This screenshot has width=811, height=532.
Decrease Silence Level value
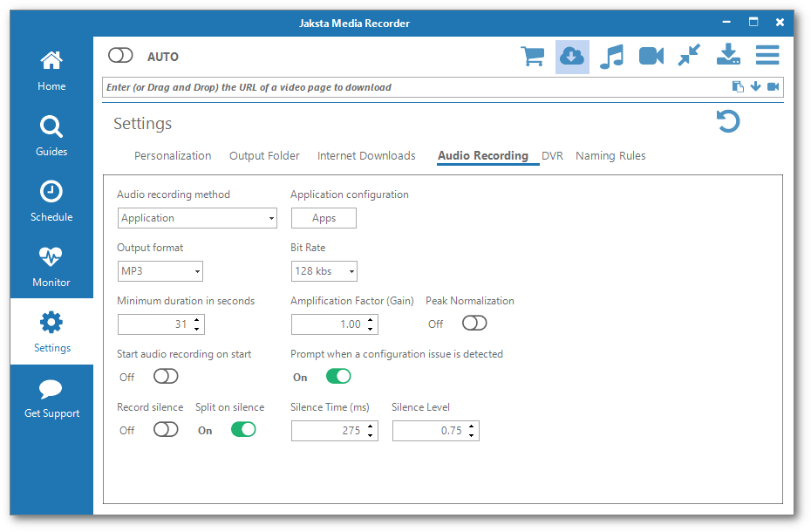click(471, 434)
